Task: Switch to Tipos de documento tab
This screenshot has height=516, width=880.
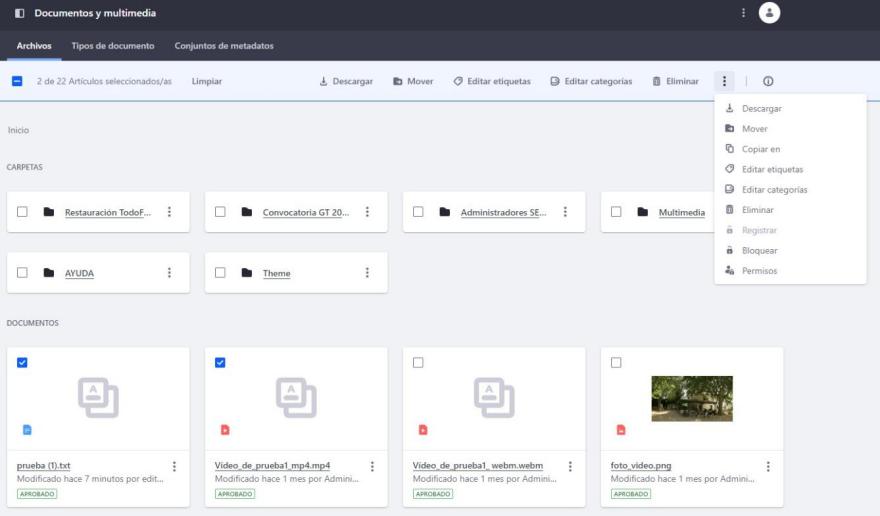Action: 113,46
